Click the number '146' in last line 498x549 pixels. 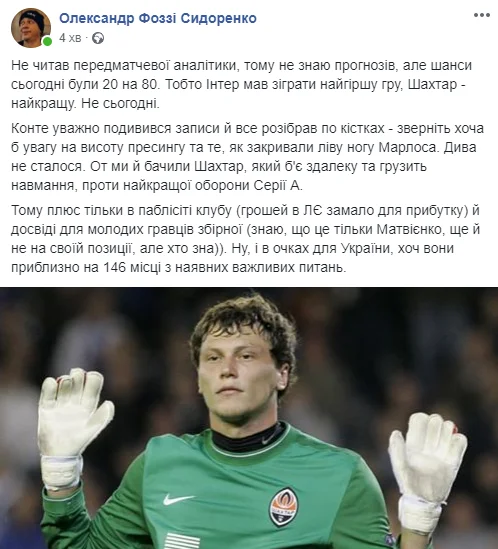(x=114, y=267)
